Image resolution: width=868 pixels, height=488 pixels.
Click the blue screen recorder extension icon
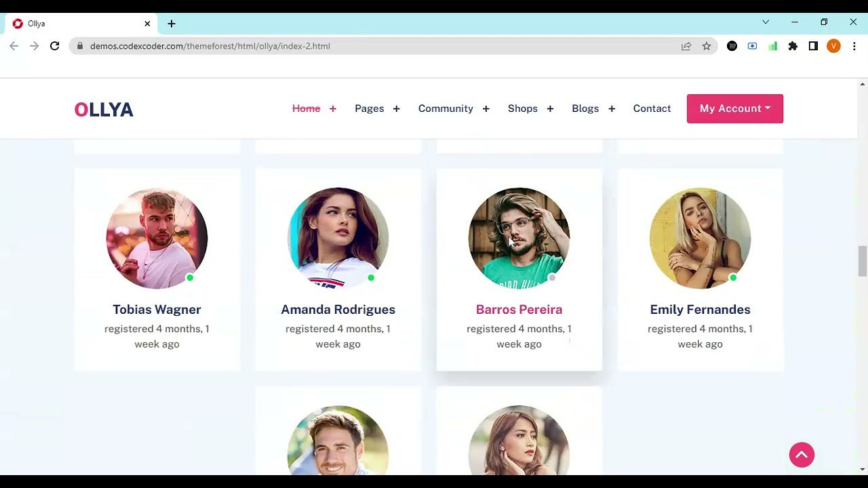tap(752, 46)
